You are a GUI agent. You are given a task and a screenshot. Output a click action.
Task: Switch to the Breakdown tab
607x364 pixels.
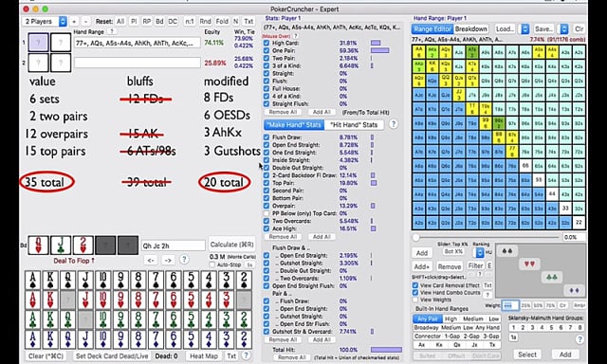[x=470, y=29]
